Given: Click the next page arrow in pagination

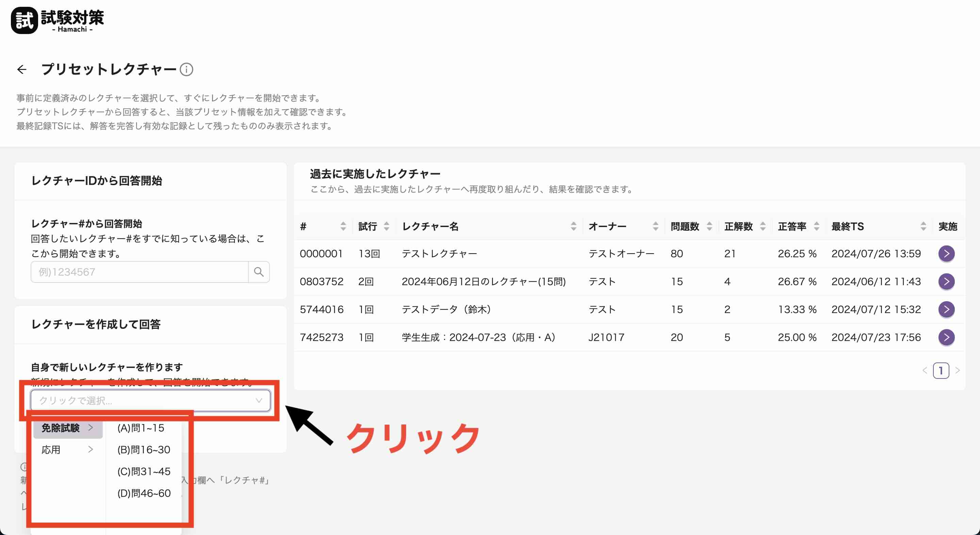Looking at the screenshot, I should (958, 370).
